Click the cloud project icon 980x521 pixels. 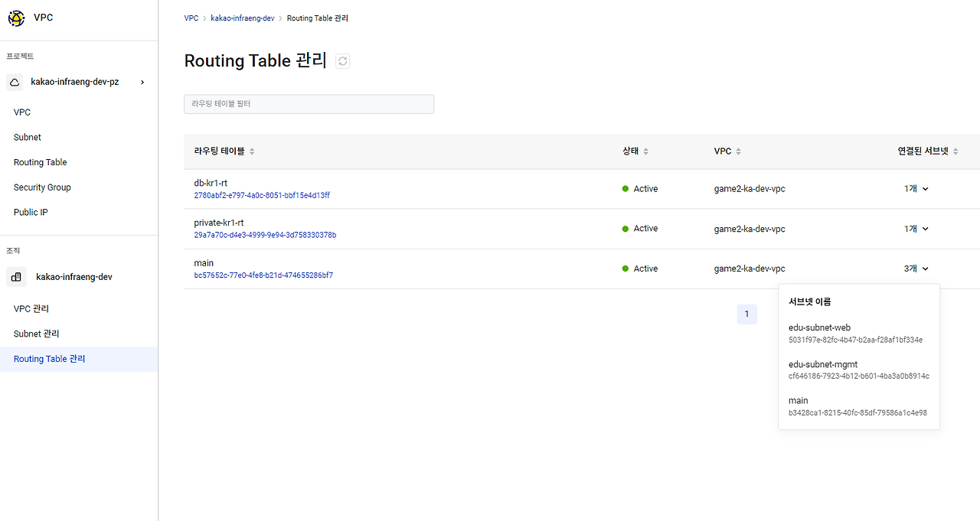tap(15, 82)
